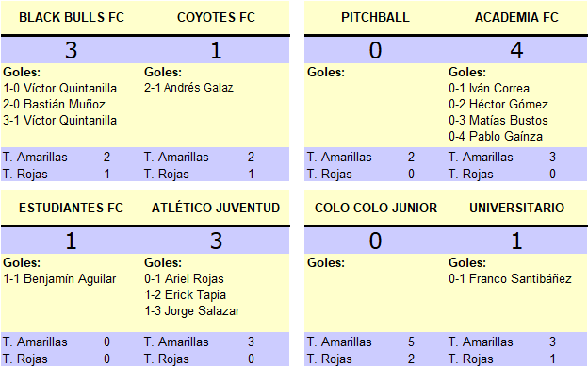
Task: Select Black Bulls FC score of 3
Action: [72, 50]
